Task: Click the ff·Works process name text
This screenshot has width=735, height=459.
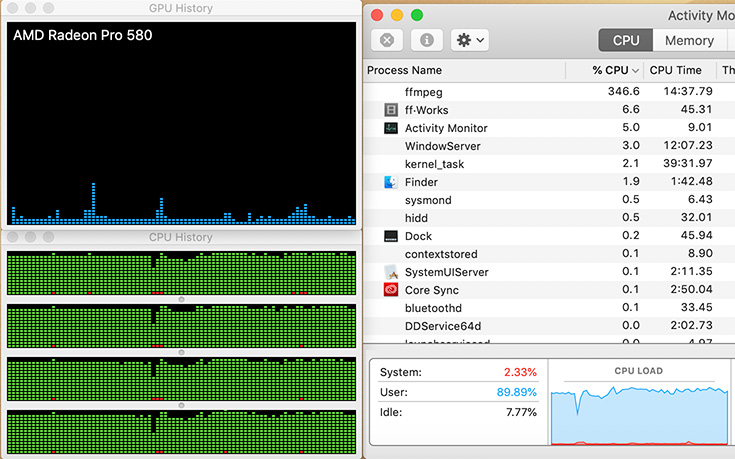Action: (427, 110)
